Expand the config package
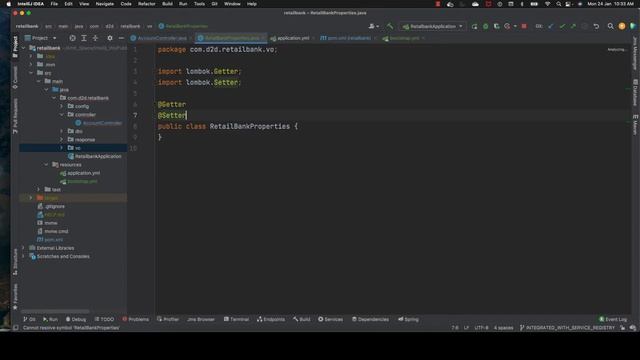640x360 pixels. (x=62, y=106)
